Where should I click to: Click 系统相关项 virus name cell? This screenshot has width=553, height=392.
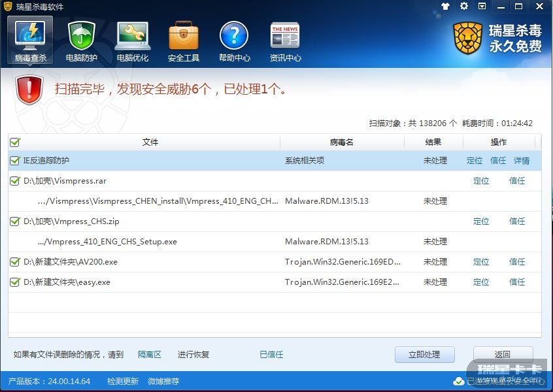(x=305, y=161)
